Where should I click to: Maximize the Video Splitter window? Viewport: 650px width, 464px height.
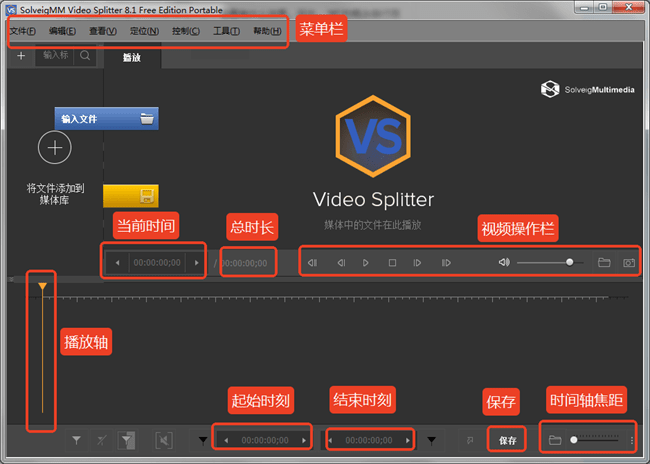[x=603, y=7]
